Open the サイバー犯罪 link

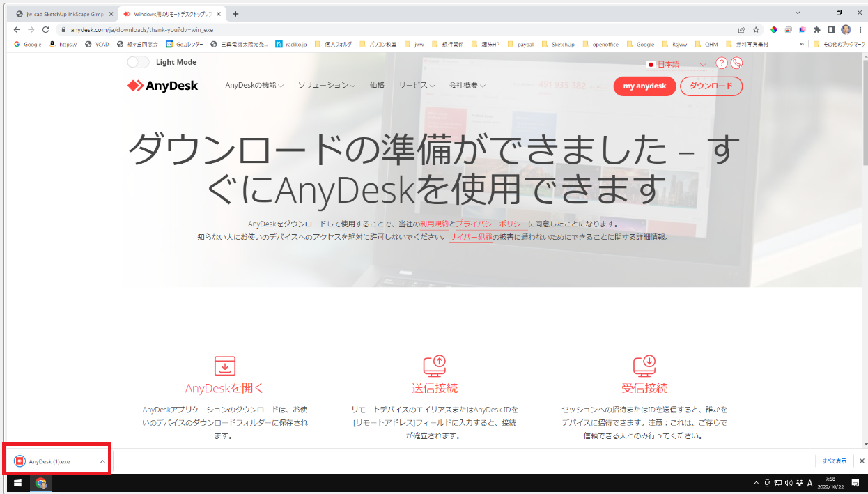471,237
